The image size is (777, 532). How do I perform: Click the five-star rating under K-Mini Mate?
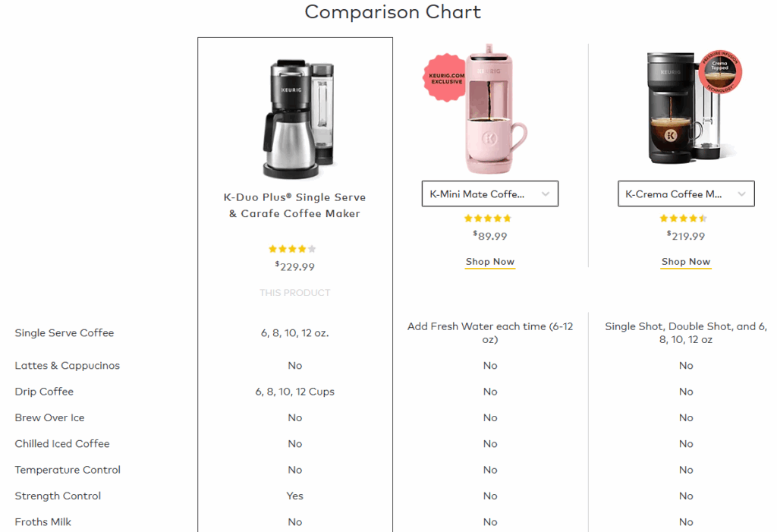tap(489, 218)
